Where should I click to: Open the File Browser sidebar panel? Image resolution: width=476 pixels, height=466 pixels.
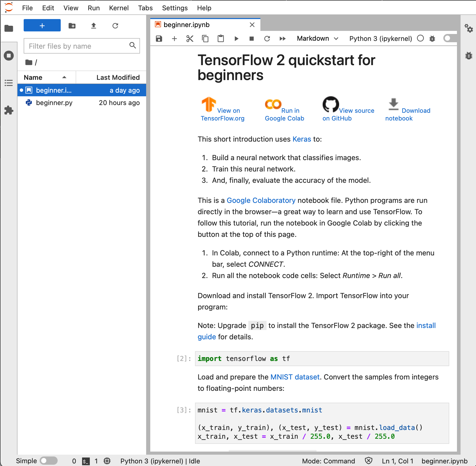[x=9, y=28]
